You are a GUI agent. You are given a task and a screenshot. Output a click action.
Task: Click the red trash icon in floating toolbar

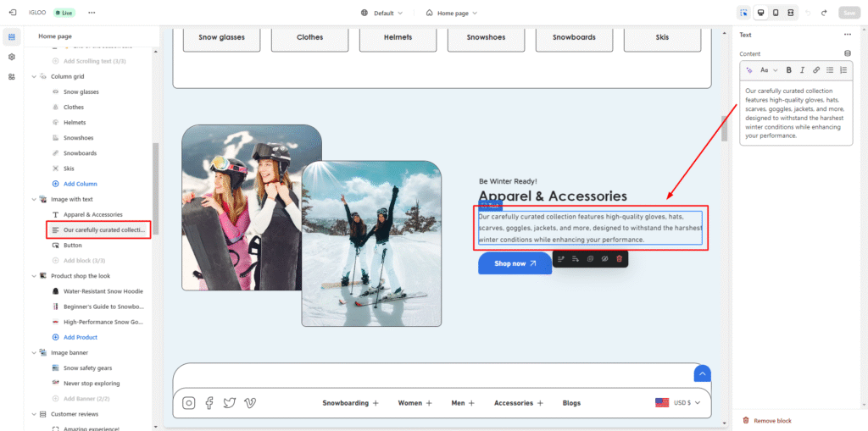coord(619,258)
